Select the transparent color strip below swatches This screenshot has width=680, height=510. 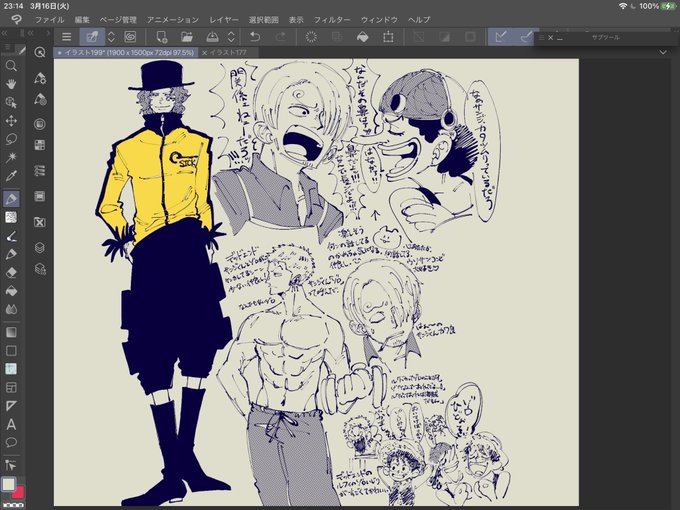pos(13,505)
